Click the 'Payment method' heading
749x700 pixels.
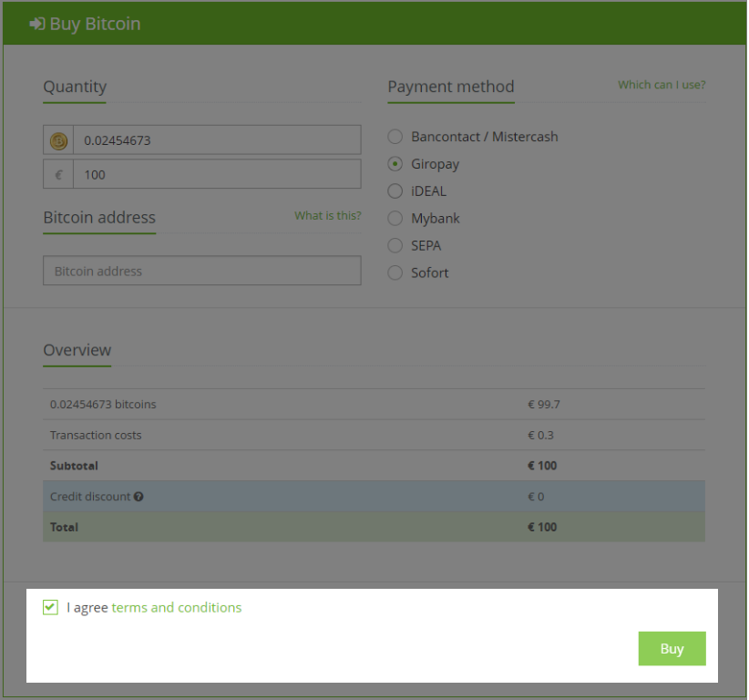pyautogui.click(x=451, y=87)
